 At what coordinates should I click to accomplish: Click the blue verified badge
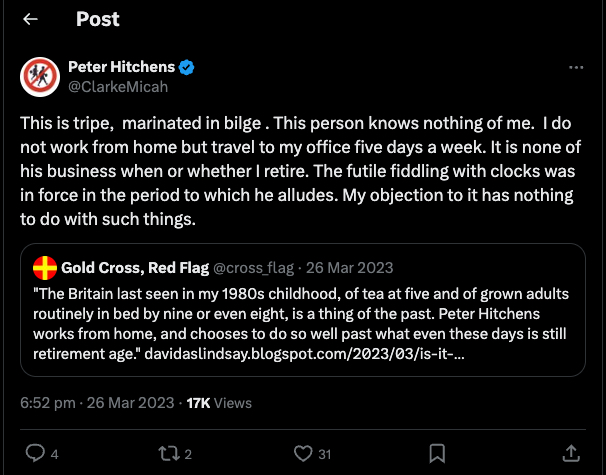click(x=187, y=68)
